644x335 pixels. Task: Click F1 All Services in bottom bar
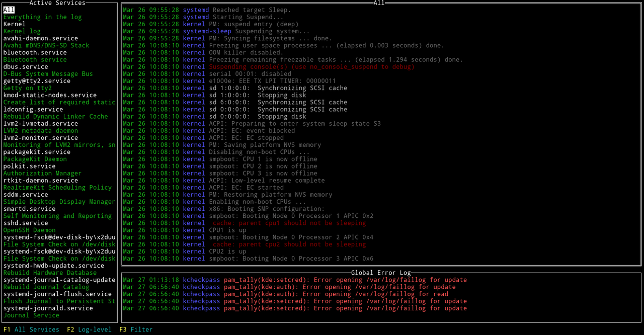pyautogui.click(x=31, y=329)
